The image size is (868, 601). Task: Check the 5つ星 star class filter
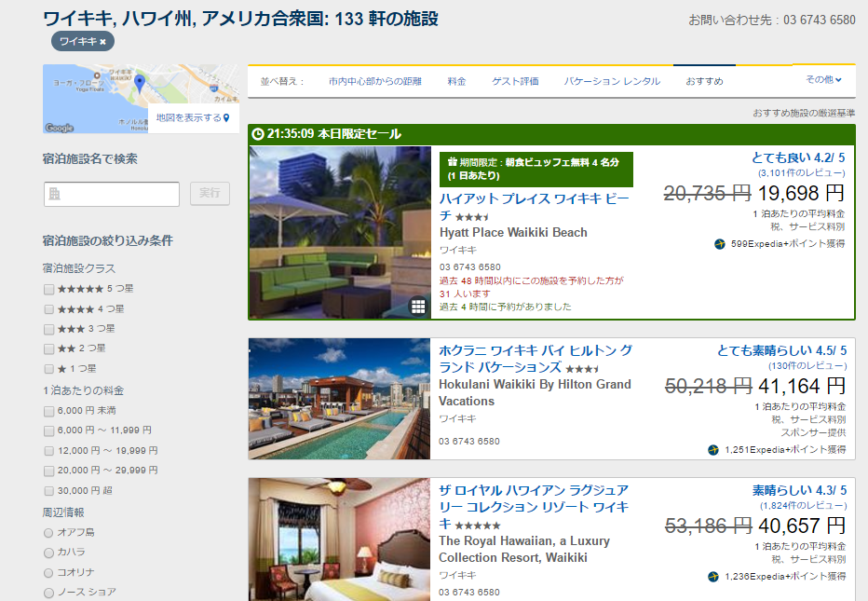pos(48,289)
